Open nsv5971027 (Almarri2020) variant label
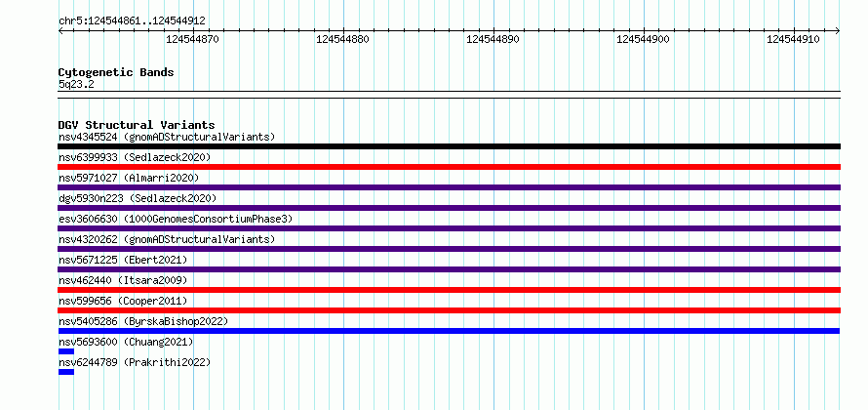Screen dimensions: 868x410 coord(129,178)
